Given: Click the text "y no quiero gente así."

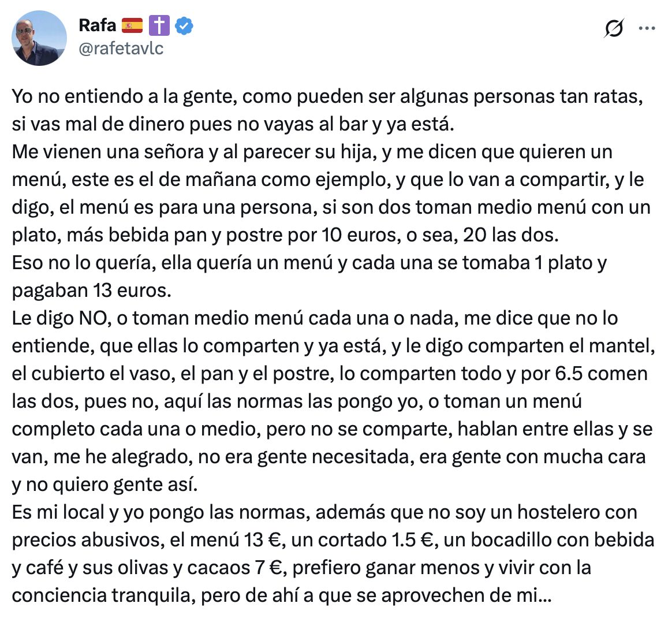Looking at the screenshot, I should [x=104, y=485].
